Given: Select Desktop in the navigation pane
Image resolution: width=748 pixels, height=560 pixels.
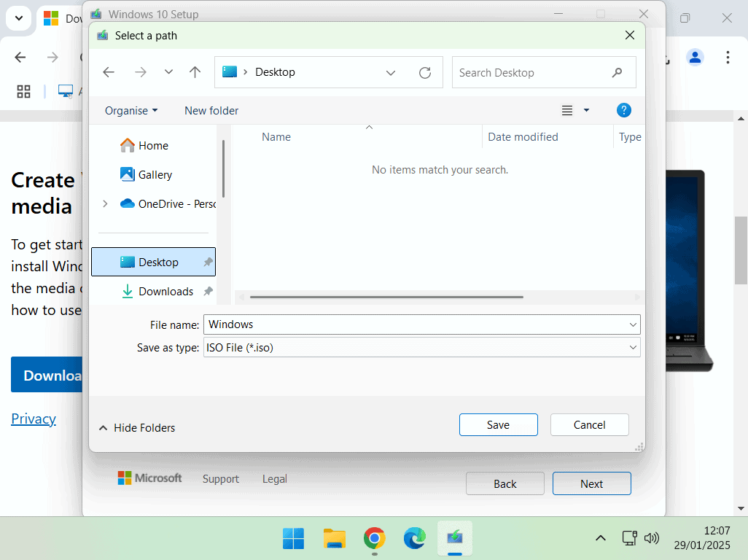Looking at the screenshot, I should point(153,262).
